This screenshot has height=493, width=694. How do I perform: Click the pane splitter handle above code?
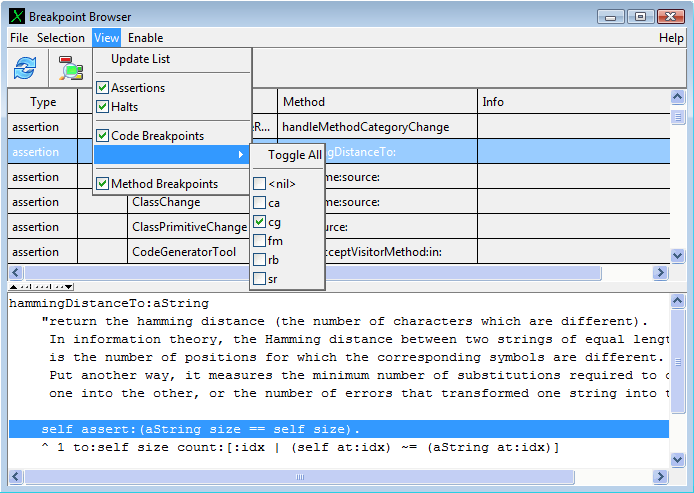[x=41, y=287]
